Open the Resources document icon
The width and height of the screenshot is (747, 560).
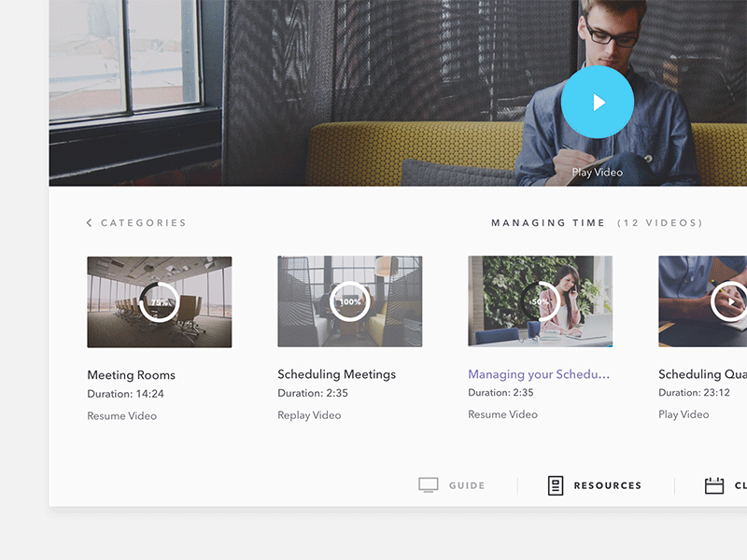click(x=556, y=484)
